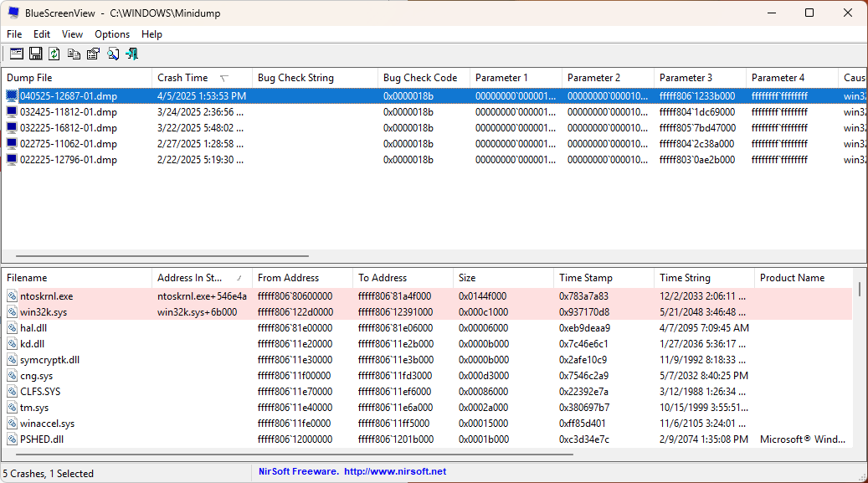Open Properties toolbar icon
The image size is (868, 483).
(93, 54)
